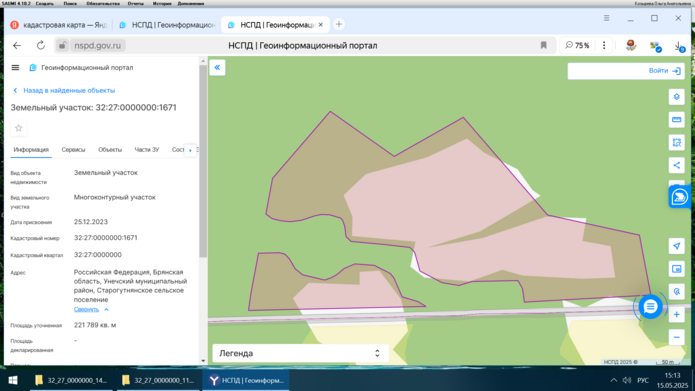The width and height of the screenshot is (695, 391).
Task: Open the browser three-dot page menu
Action: point(604,45)
